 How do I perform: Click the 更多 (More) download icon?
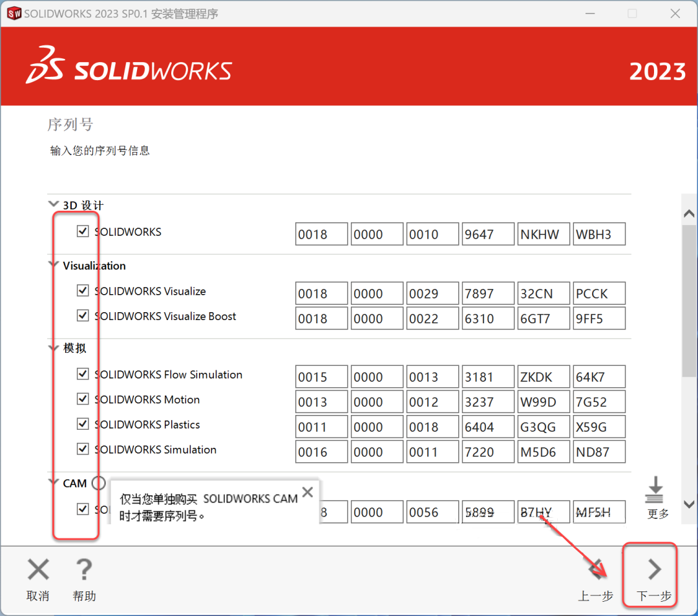[x=655, y=489]
